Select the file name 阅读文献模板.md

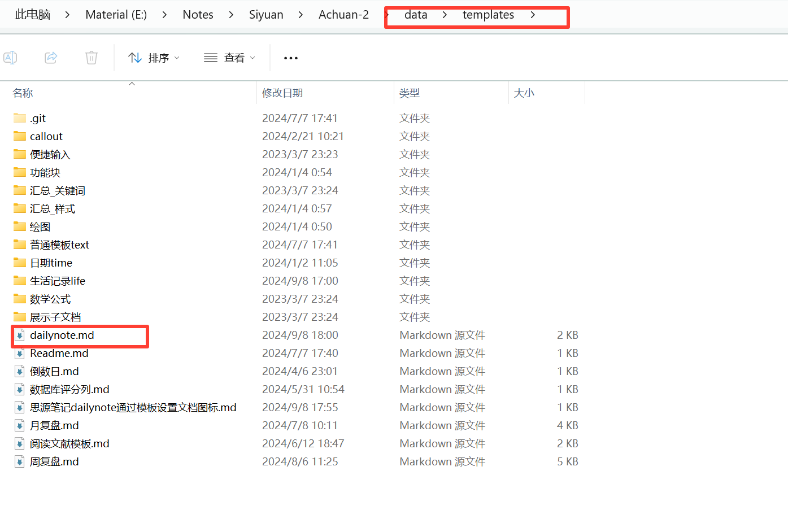[69, 443]
